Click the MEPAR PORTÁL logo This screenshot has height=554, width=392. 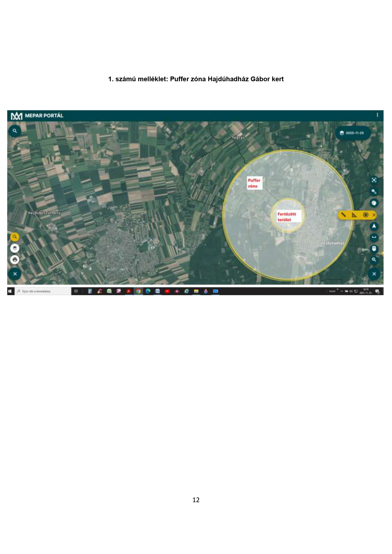click(37, 116)
